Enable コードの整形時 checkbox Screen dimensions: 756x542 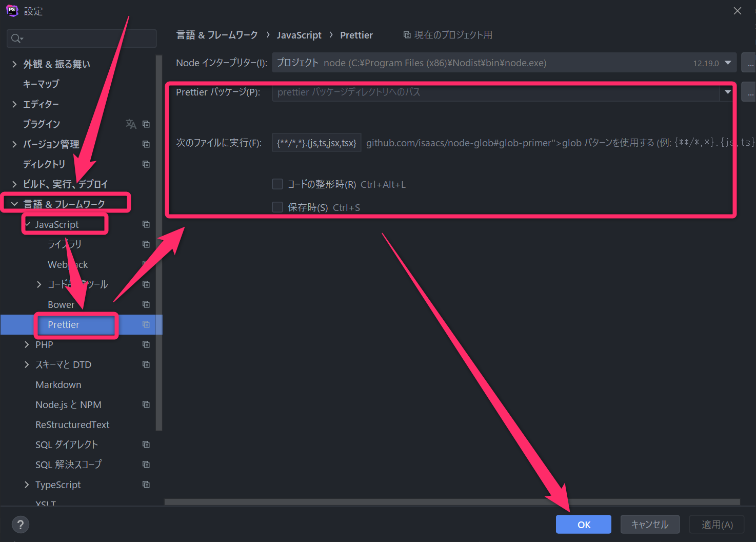tap(277, 184)
